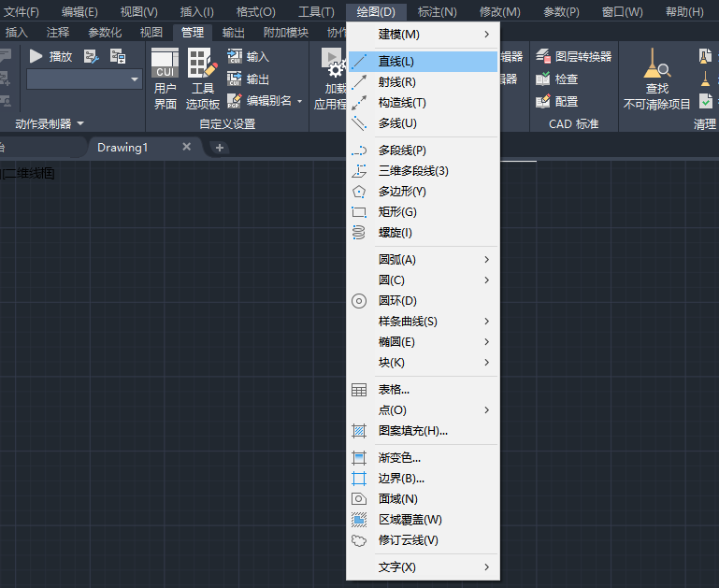Select the Drawing1 document tab

[x=122, y=148]
